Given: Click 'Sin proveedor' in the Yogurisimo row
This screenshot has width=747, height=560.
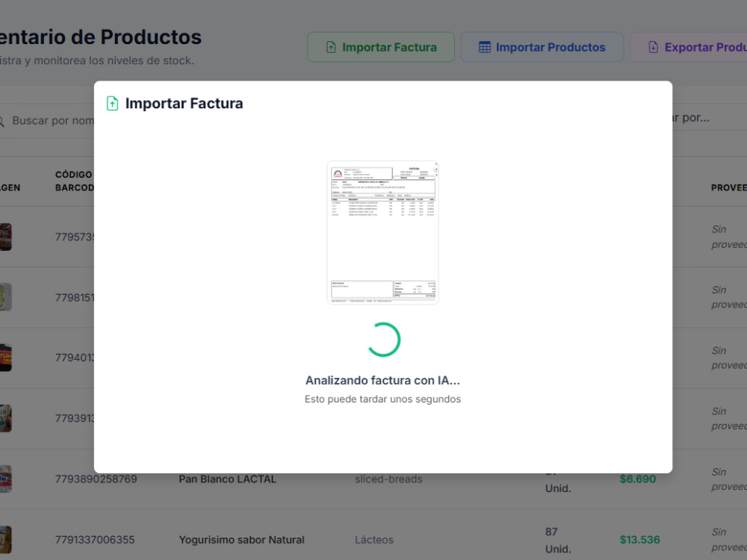Looking at the screenshot, I should 729,540.
